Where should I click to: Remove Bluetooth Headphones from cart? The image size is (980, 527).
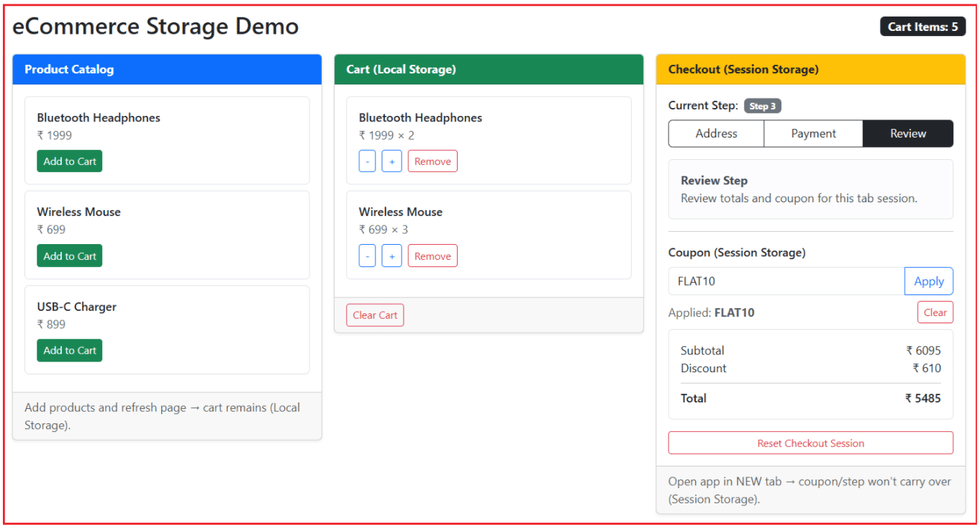coord(432,161)
